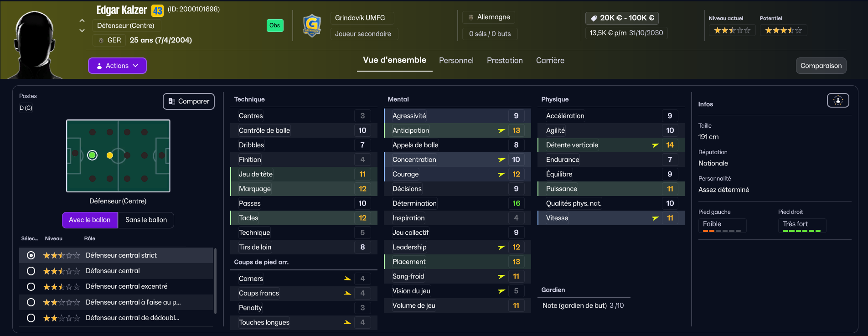Go to previous player with up chevron
Image resolution: width=868 pixels, height=336 pixels.
[x=82, y=21]
